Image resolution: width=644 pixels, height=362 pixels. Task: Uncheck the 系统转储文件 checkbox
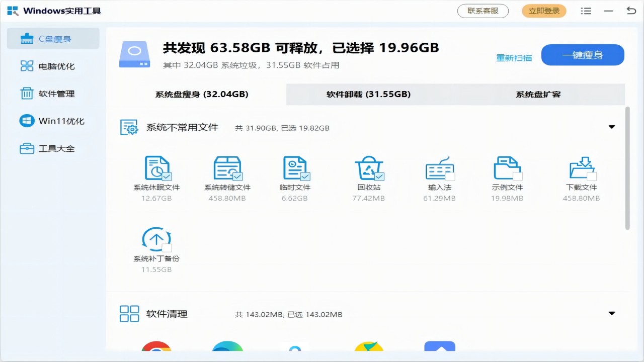click(x=238, y=176)
